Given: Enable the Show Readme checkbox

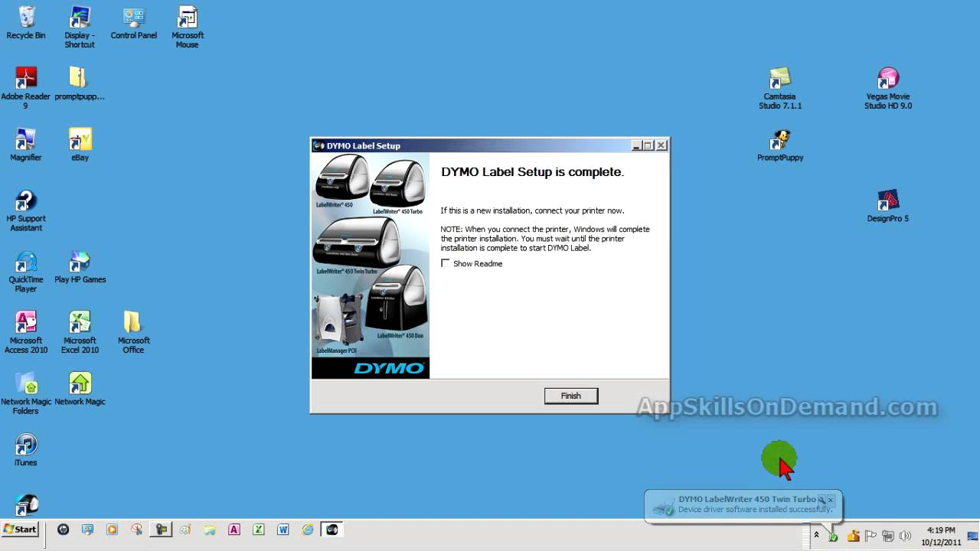Looking at the screenshot, I should tap(446, 263).
